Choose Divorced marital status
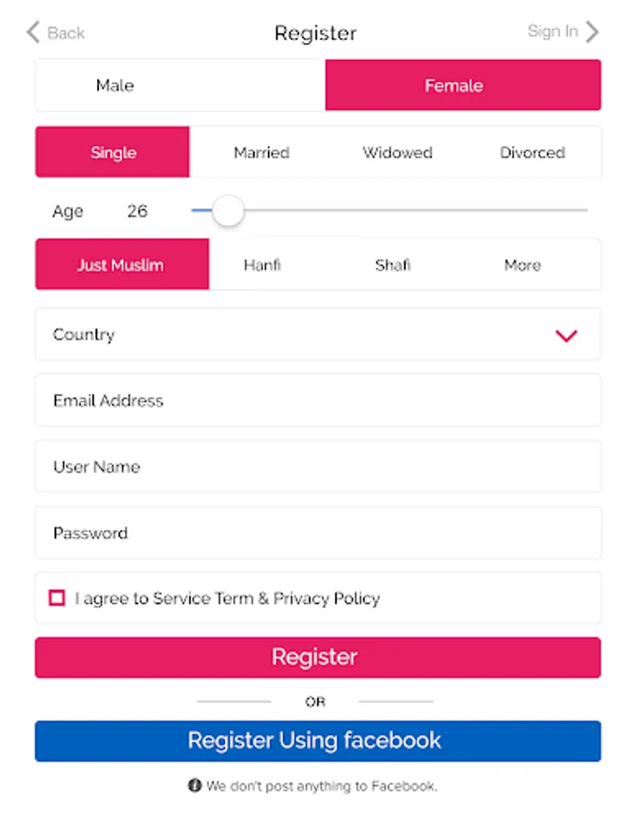This screenshot has height=840, width=630. pyautogui.click(x=532, y=153)
